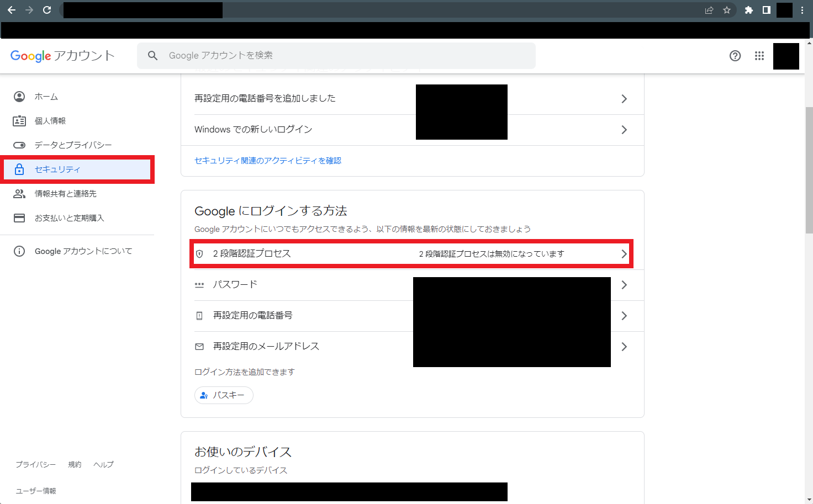This screenshot has width=813, height=504.
Task: Select セキュリティ in the sidebar
Action: (77, 169)
